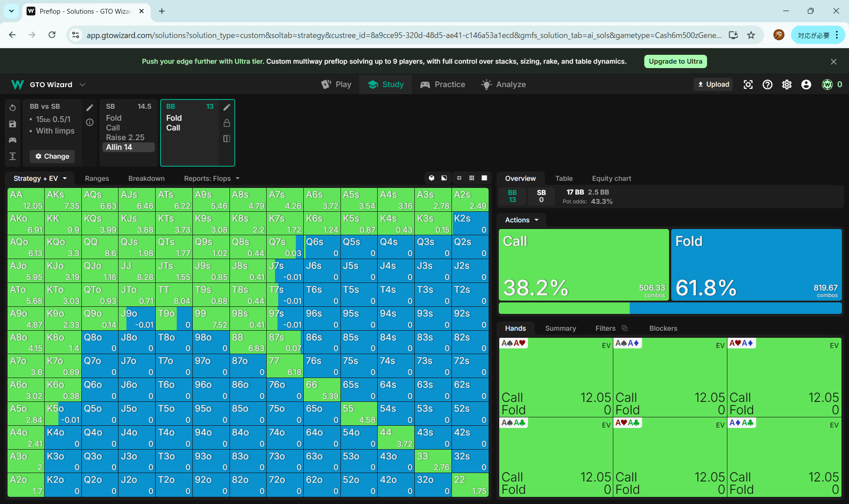This screenshot has width=849, height=504.
Task: Click the reset/undo icon in left sidebar
Action: click(x=12, y=108)
